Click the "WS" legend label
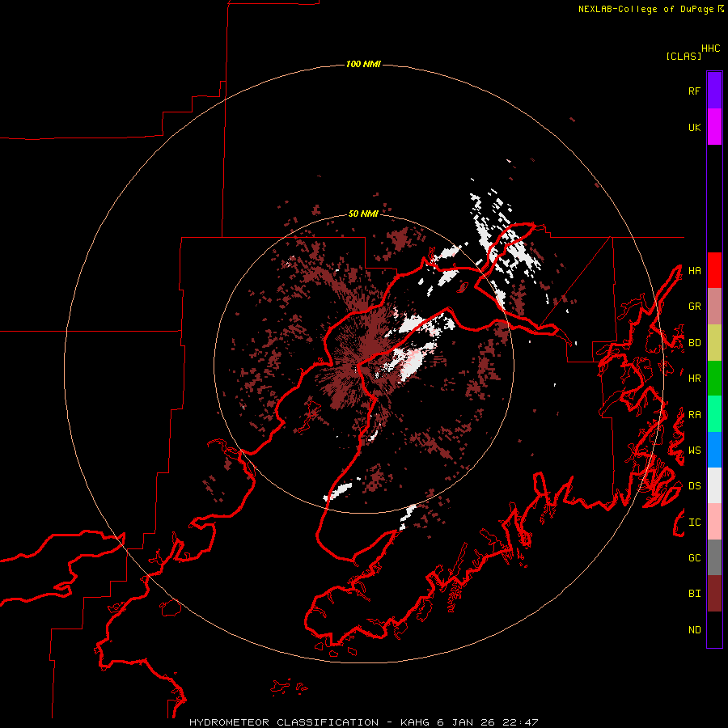 (694, 451)
